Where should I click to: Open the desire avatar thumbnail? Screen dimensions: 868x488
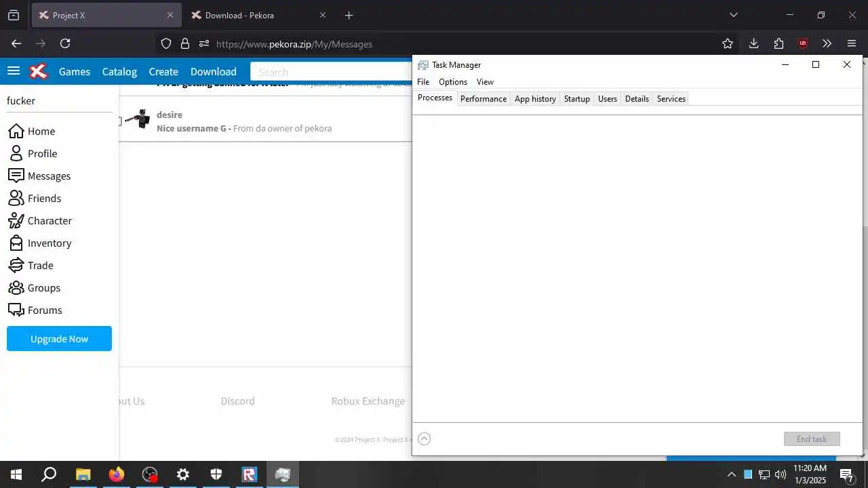[138, 119]
